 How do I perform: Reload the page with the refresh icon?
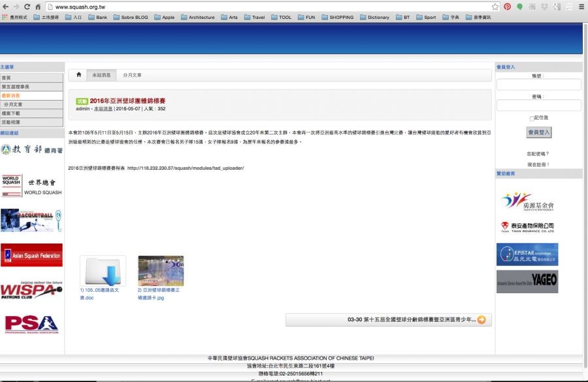(x=27, y=7)
